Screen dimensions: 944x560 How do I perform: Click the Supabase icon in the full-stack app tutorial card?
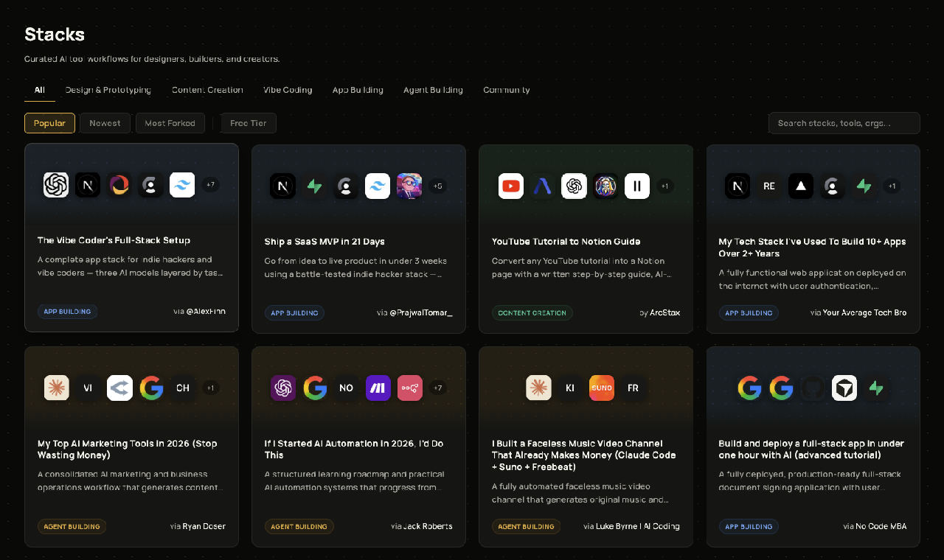[x=876, y=388]
